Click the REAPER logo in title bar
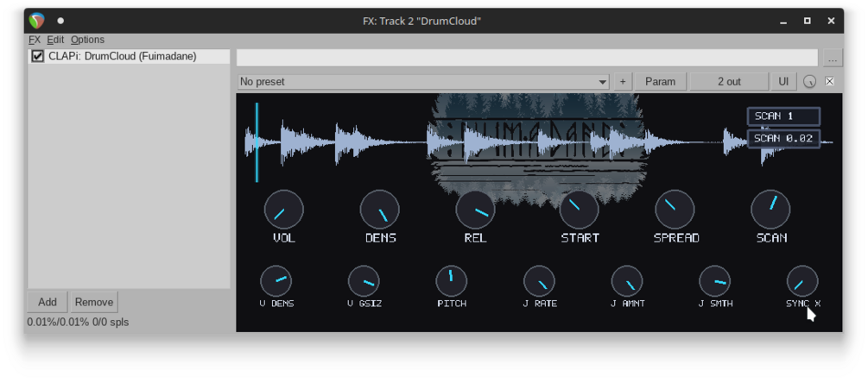Image resolution: width=868 pixels, height=383 pixels. 36,21
